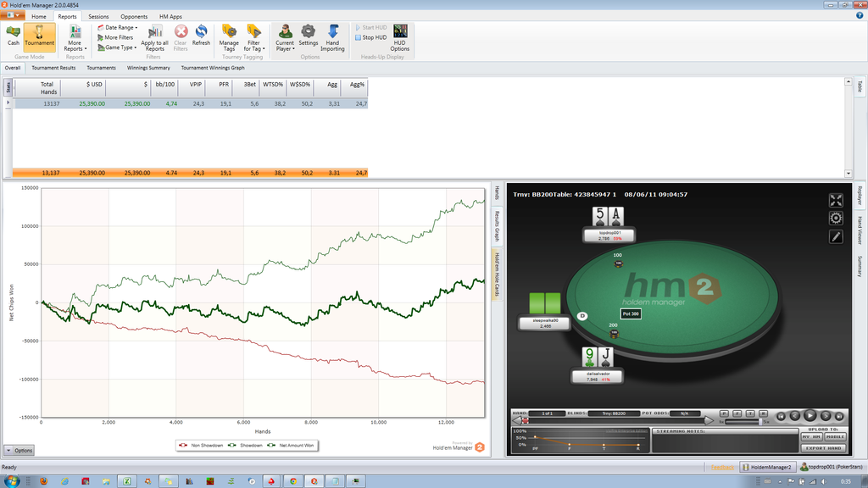Open the HM Apps ribbon tab

pos(170,17)
